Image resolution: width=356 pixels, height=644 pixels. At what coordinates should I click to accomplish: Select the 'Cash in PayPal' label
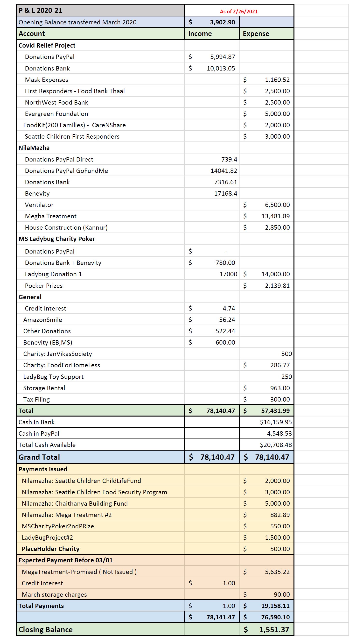100,433
